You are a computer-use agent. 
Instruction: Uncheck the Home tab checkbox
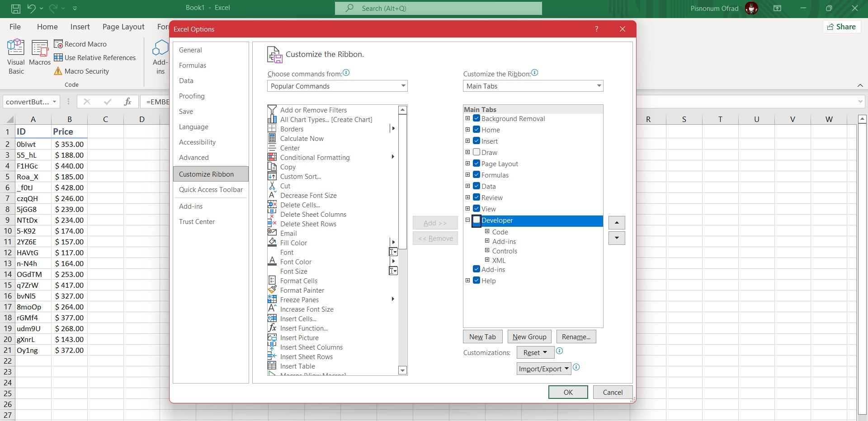(x=476, y=130)
